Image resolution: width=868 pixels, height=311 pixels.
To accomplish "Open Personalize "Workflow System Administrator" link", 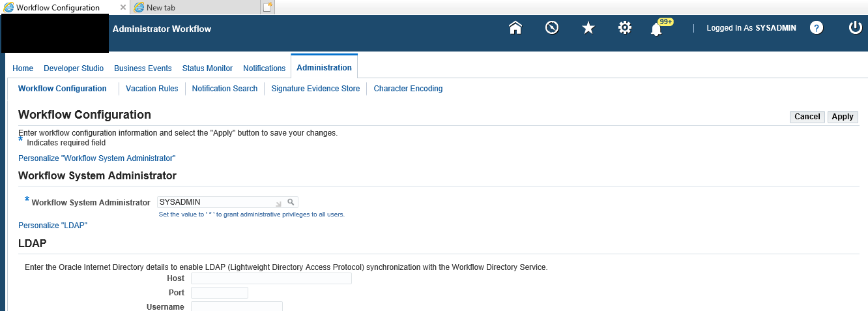I will tap(97, 158).
